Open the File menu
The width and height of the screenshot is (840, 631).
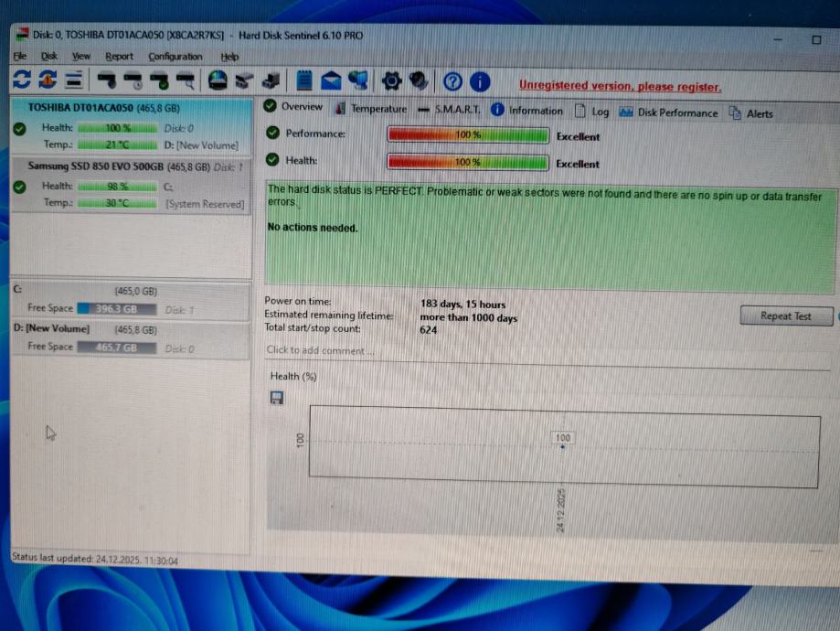point(20,56)
